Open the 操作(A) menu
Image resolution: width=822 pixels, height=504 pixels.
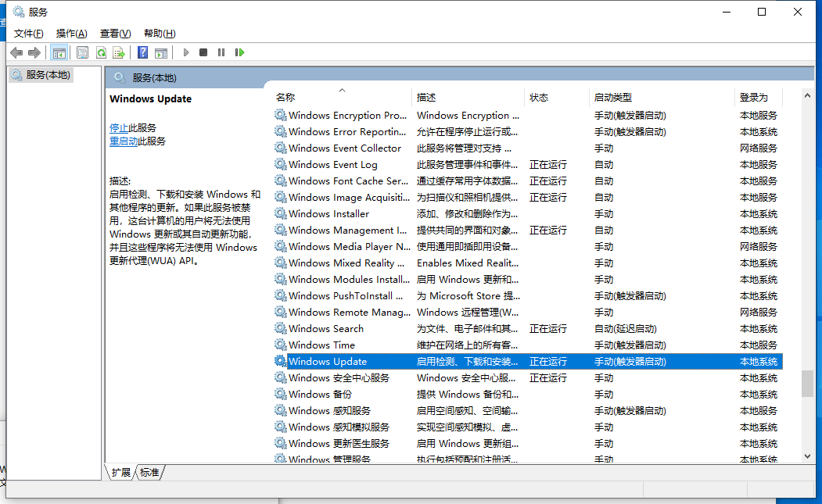click(x=71, y=33)
